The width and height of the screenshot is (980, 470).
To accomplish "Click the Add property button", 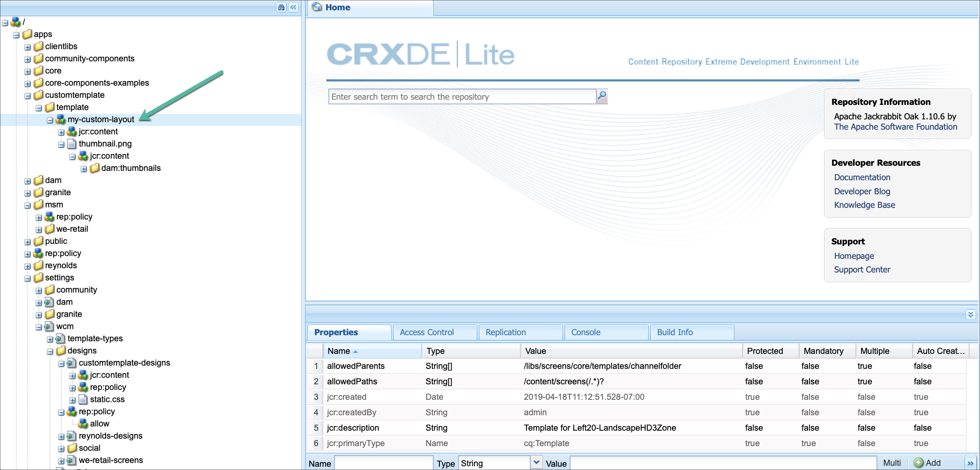I will 928,463.
